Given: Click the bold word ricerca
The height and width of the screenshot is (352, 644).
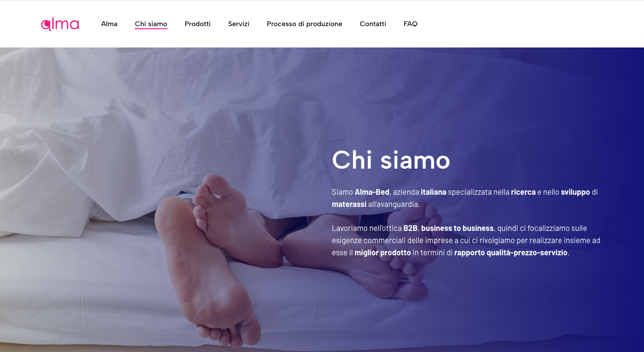Looking at the screenshot, I should [523, 192].
